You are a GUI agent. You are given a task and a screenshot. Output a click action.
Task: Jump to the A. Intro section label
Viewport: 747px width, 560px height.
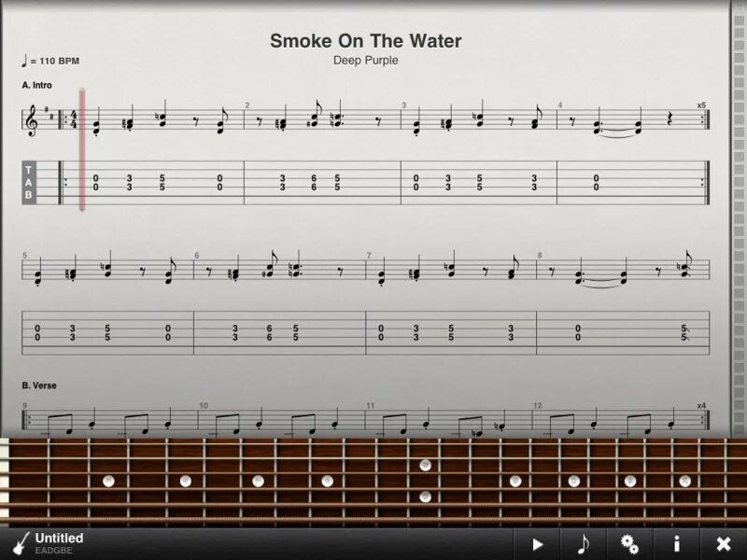pyautogui.click(x=36, y=85)
